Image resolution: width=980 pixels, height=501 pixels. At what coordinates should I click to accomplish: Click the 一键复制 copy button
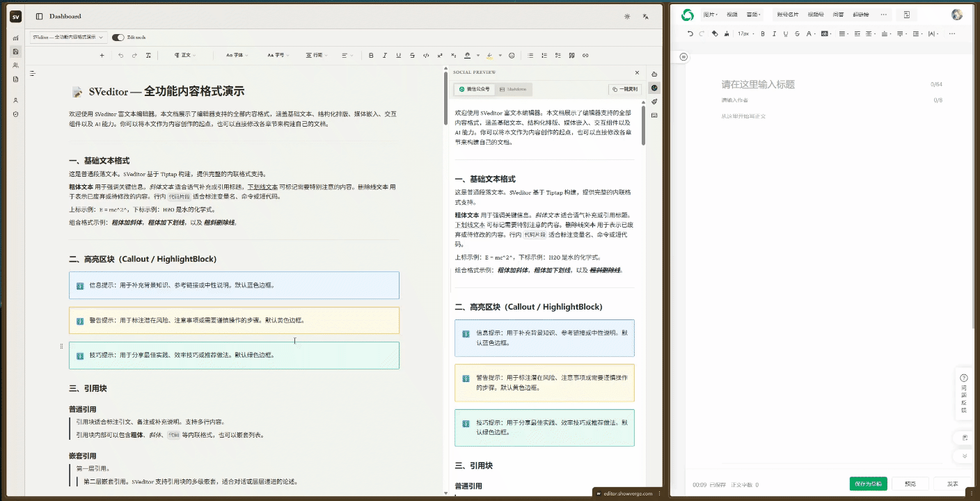click(624, 89)
